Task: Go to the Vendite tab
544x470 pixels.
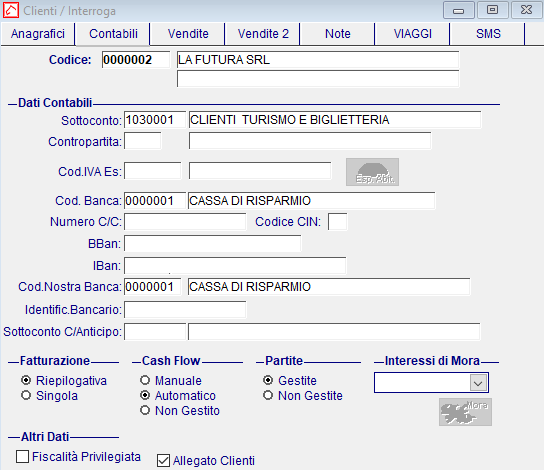Action: click(x=188, y=34)
